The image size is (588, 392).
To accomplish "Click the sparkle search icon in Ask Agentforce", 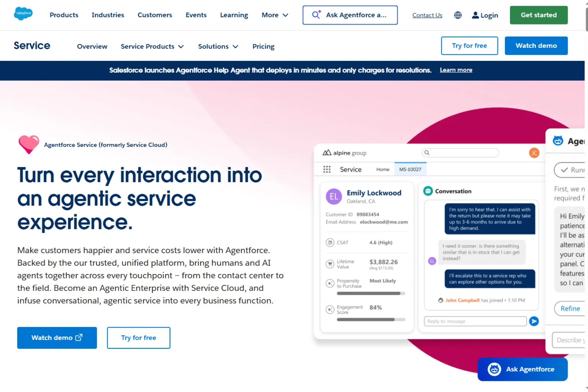I will pos(316,15).
